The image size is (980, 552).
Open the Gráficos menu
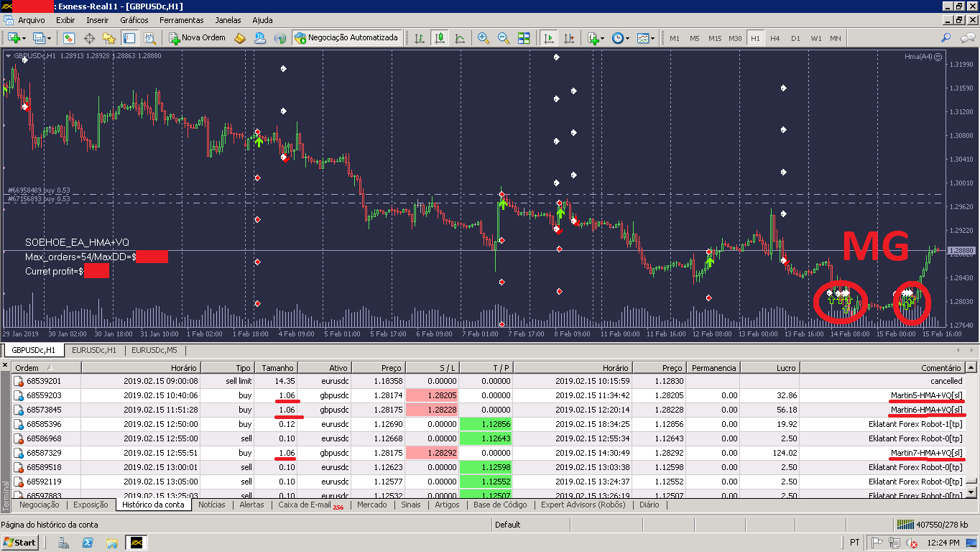point(134,20)
